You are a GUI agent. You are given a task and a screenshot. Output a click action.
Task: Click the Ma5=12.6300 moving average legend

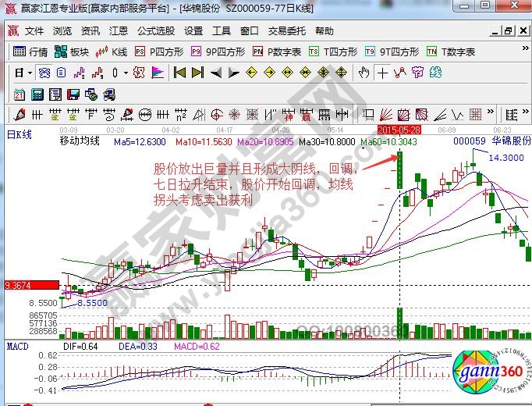[x=140, y=142]
